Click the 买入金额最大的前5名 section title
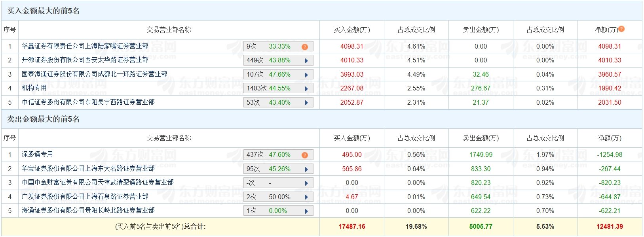 pos(44,11)
